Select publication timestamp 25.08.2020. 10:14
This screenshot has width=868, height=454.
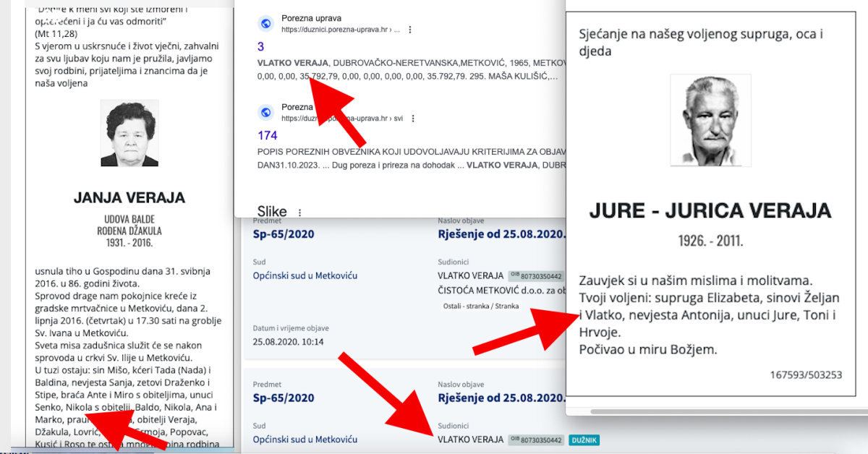coord(288,341)
